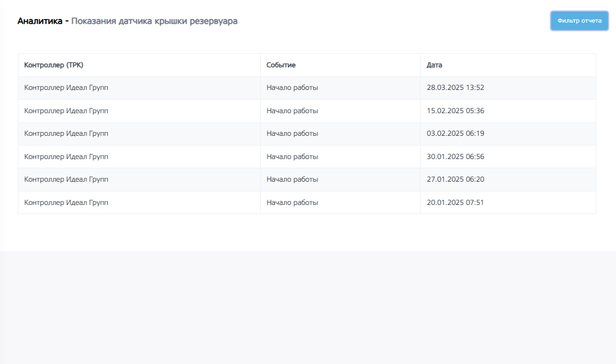Select the date 28.03.2025 13:52
Screen dimensions: 616x364
pyautogui.click(x=456, y=87)
